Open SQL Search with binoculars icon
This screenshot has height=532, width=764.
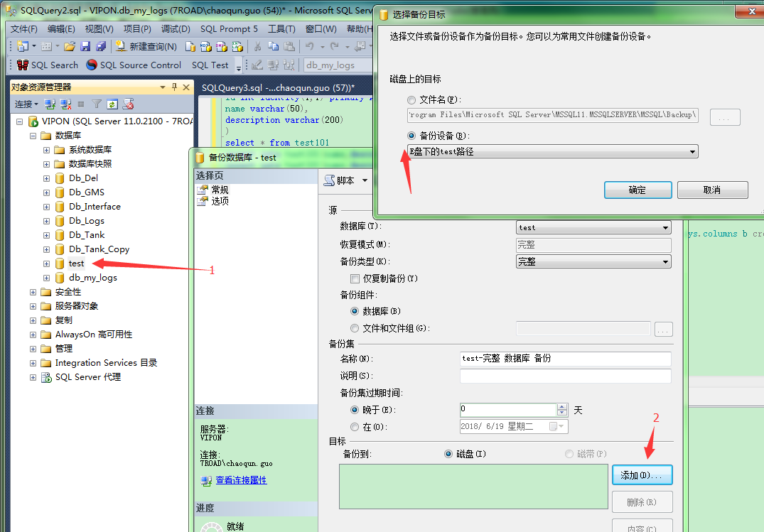click(x=48, y=65)
